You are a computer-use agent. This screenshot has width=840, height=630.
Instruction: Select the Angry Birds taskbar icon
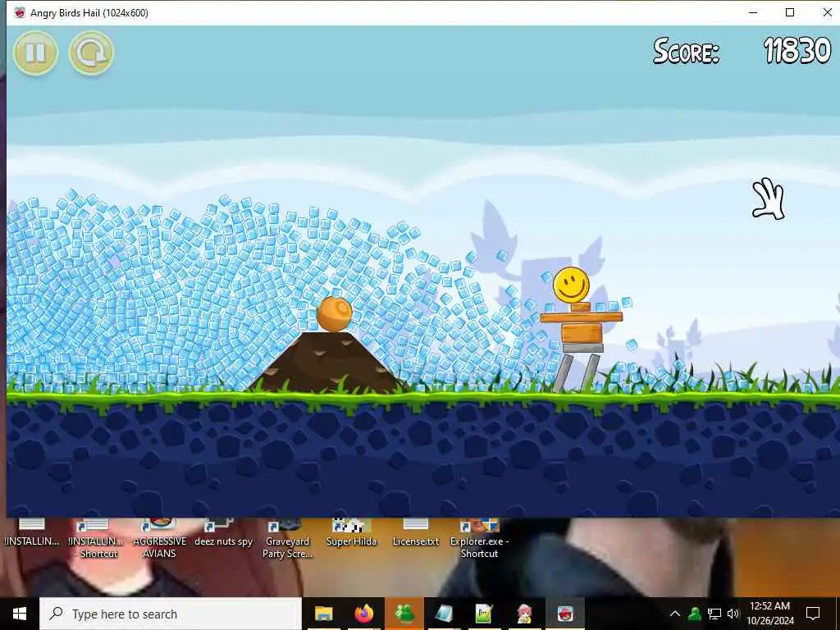click(564, 614)
